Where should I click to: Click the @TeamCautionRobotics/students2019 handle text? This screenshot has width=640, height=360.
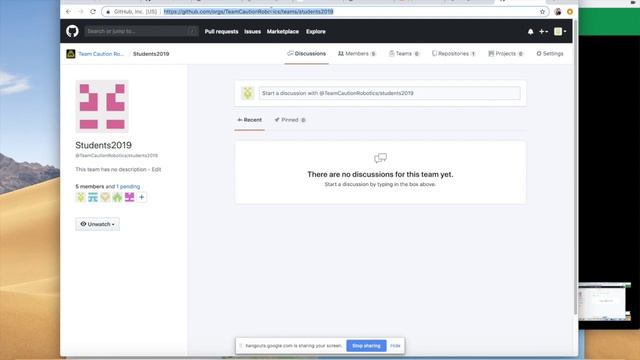pyautogui.click(x=117, y=156)
